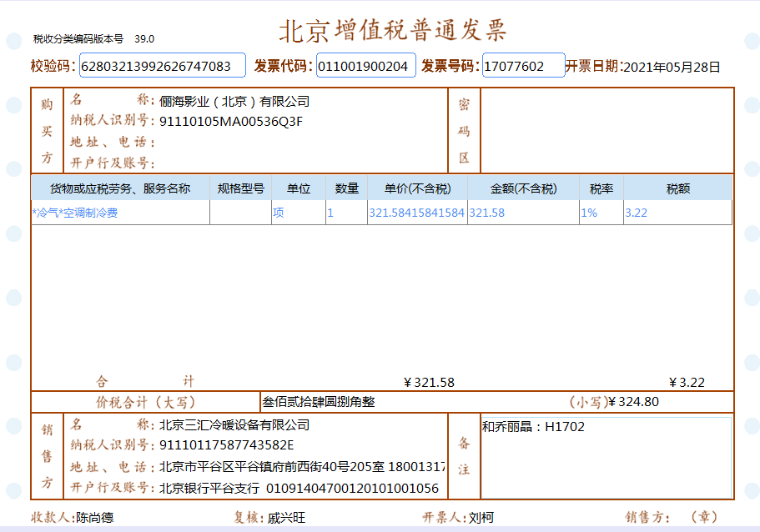Click the seller address 北京市平谷区平谷镇府前西街40号205室
This screenshot has width=760, height=532.
pos(271,467)
